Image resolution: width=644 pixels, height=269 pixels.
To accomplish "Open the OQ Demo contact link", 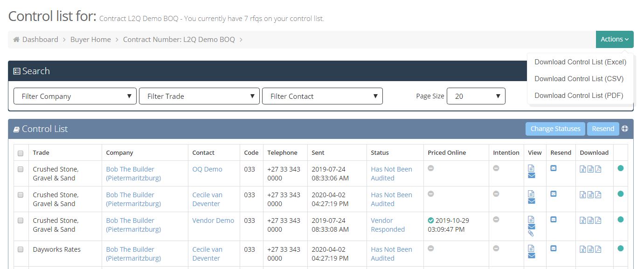I will coord(208,169).
